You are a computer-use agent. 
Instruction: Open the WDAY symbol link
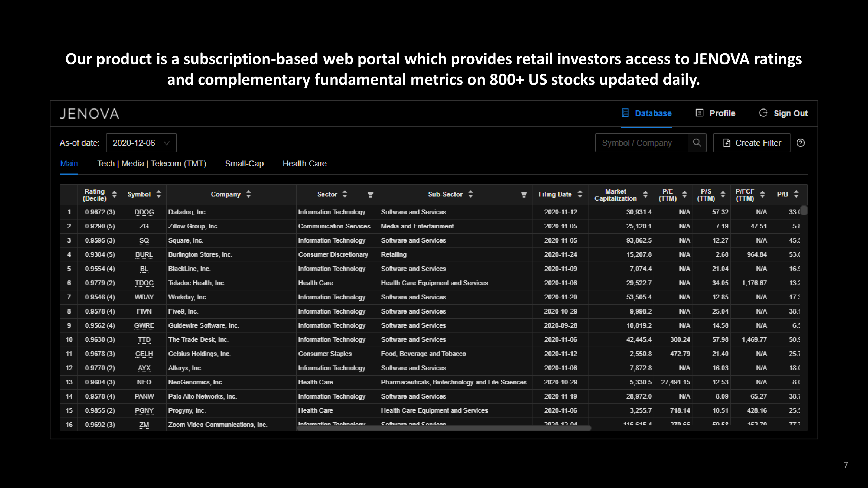point(144,297)
